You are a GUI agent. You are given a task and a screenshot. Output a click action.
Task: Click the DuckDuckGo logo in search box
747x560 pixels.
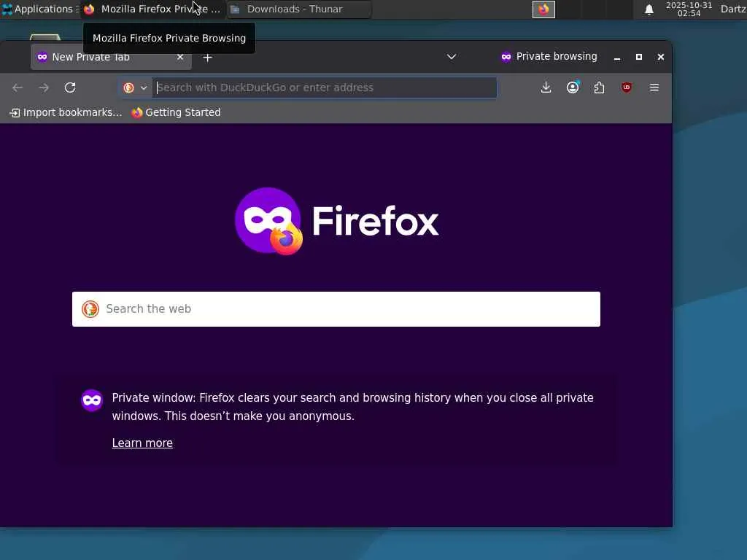pyautogui.click(x=90, y=309)
